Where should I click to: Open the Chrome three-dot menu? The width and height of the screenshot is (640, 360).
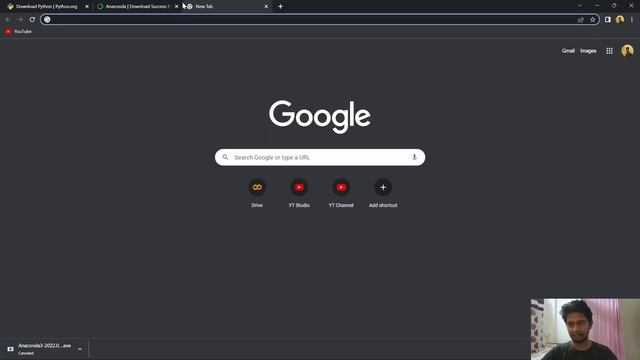coord(632,20)
